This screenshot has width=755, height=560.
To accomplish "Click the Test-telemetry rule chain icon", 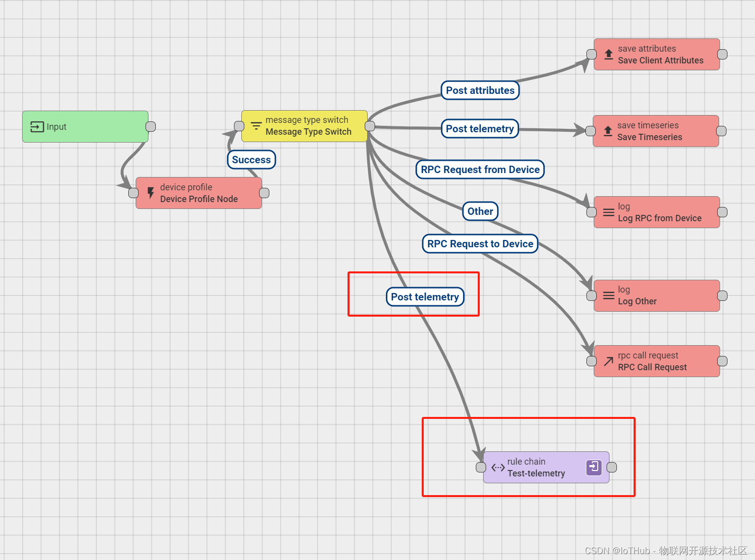I will 498,468.
